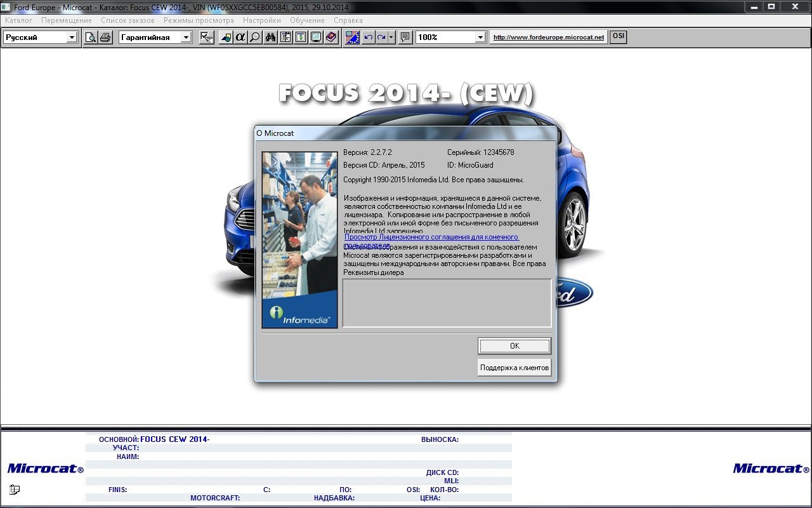Click the redo forward arrow icon
The width and height of the screenshot is (812, 508).
coord(381,37)
